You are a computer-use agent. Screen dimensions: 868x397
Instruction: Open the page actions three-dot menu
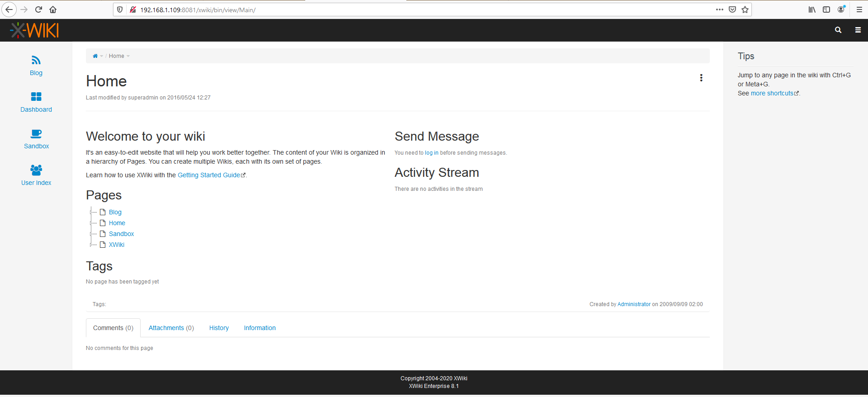click(701, 78)
